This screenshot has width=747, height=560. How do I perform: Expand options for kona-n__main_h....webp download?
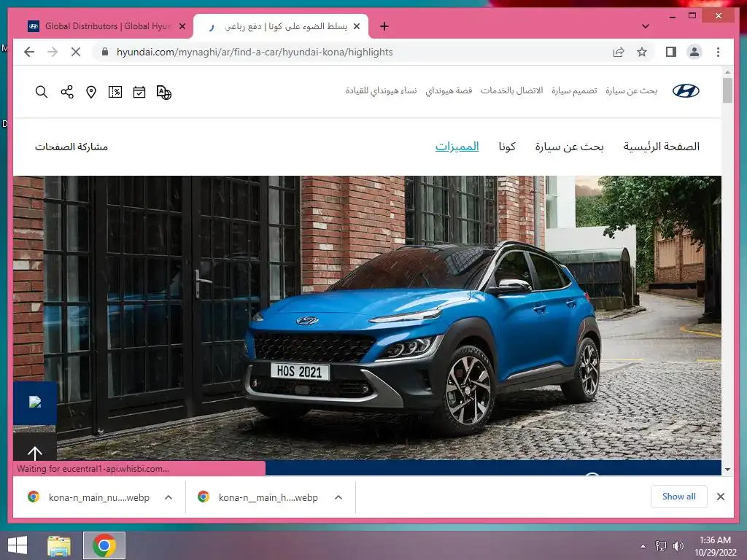pos(338,497)
